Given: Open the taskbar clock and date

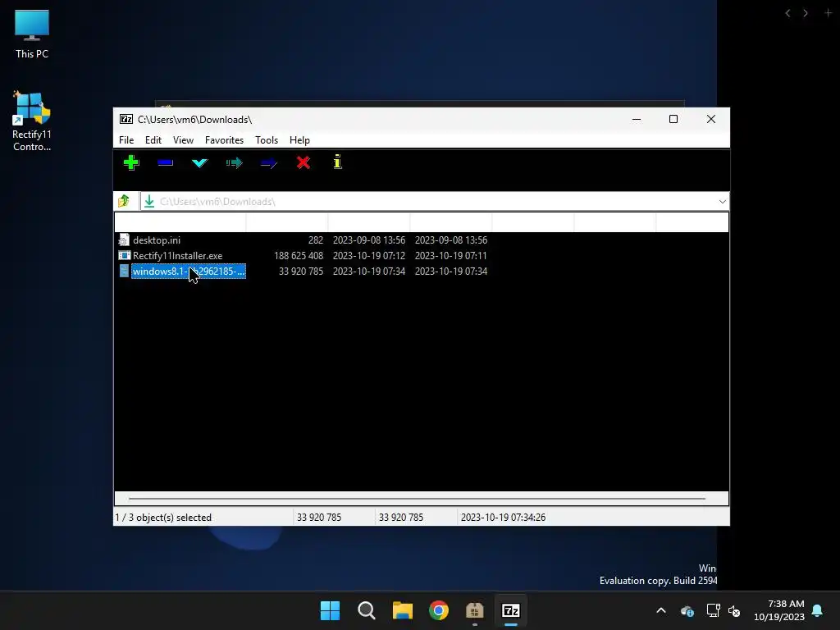Looking at the screenshot, I should point(779,610).
